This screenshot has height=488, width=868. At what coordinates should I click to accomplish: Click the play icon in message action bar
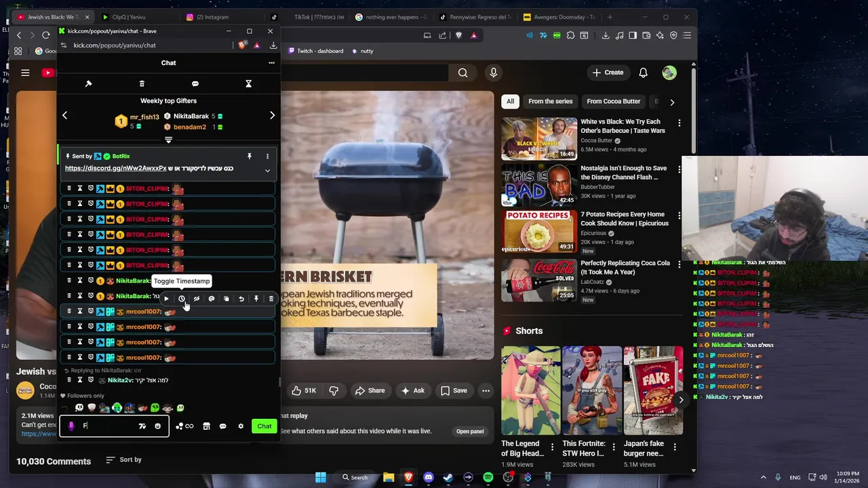(166, 299)
